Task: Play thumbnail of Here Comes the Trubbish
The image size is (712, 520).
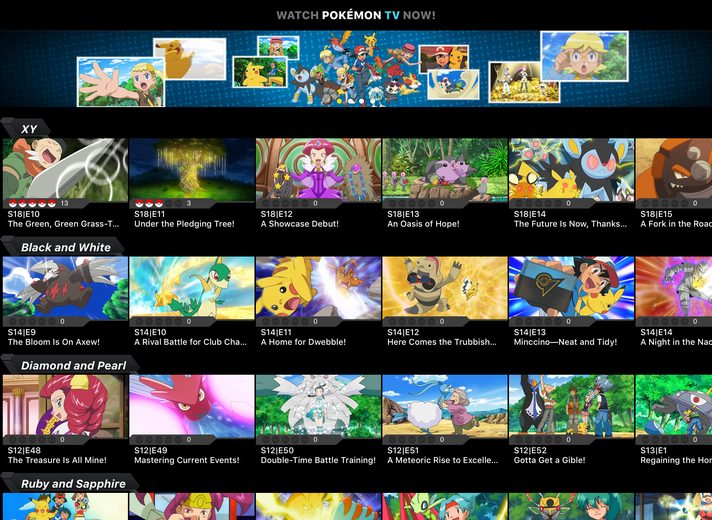Action: pos(445,288)
